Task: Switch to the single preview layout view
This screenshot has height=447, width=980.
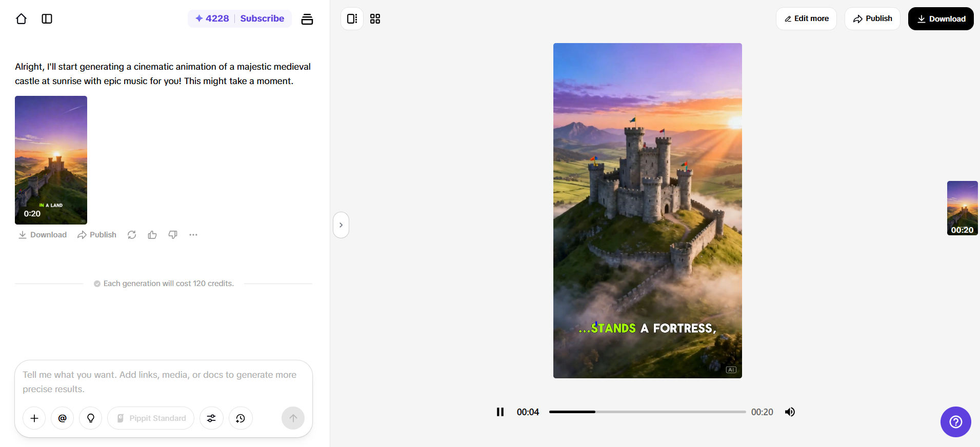Action: click(x=352, y=19)
